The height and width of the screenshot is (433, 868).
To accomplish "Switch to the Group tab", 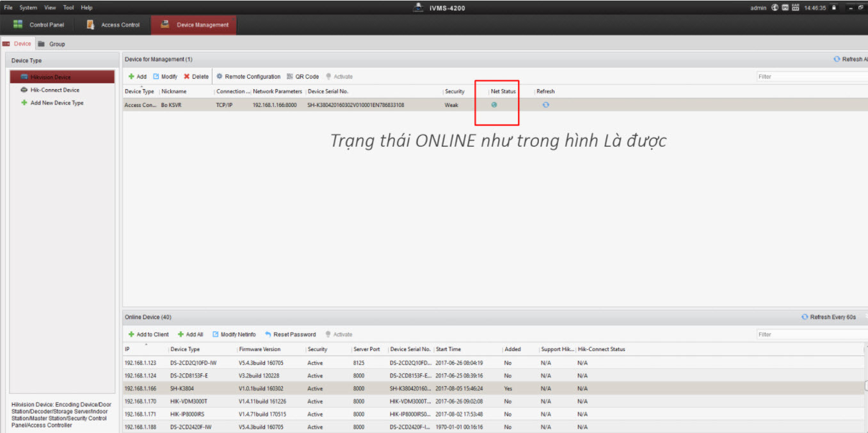I will point(56,44).
